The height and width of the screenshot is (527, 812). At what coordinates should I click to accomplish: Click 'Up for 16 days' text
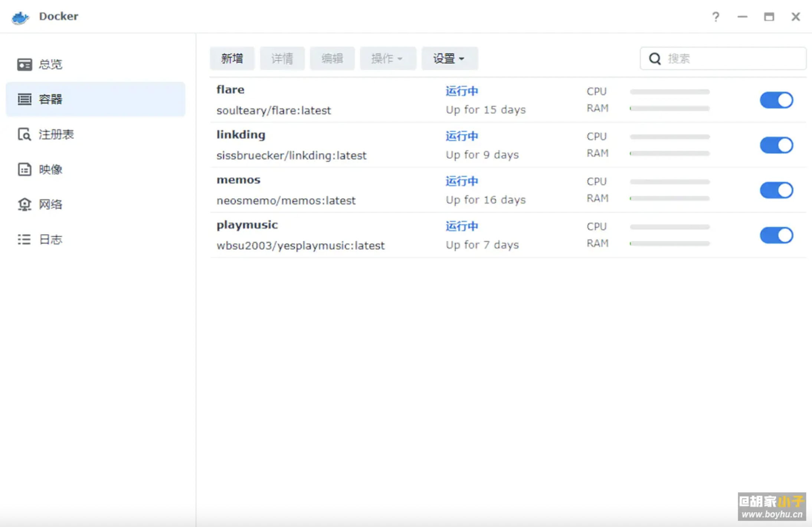pyautogui.click(x=485, y=200)
